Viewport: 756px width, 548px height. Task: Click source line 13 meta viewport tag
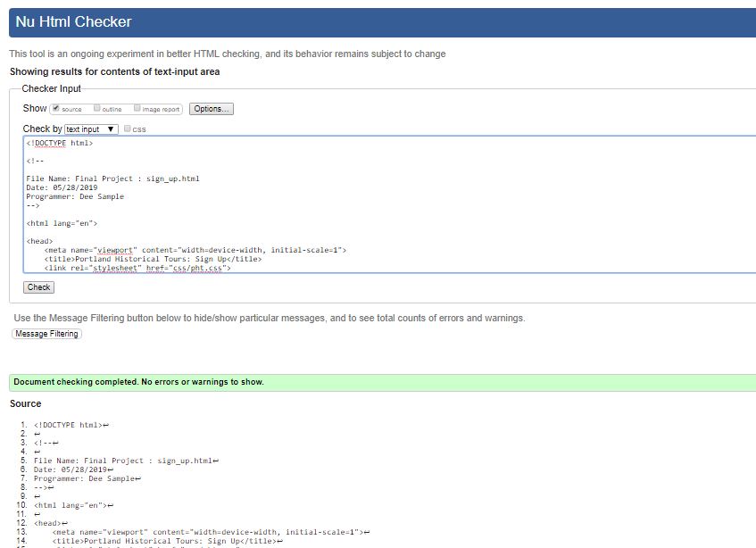(211, 532)
